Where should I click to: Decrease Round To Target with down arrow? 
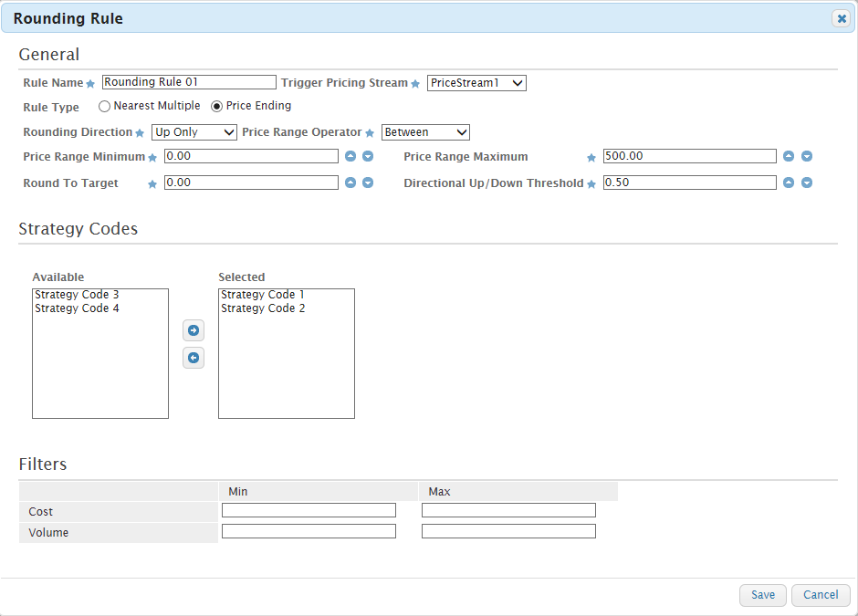[368, 183]
